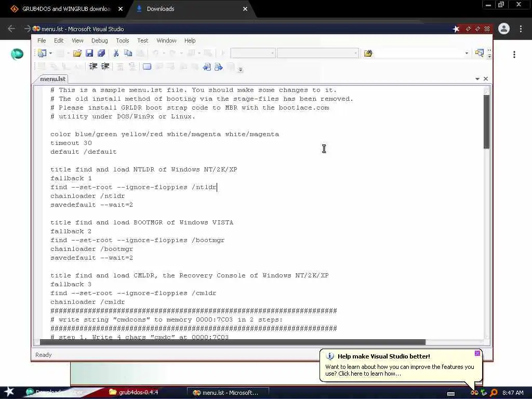The height and width of the screenshot is (399, 532).
Task: Click the 'Ready' status bar text
Action: point(44,354)
